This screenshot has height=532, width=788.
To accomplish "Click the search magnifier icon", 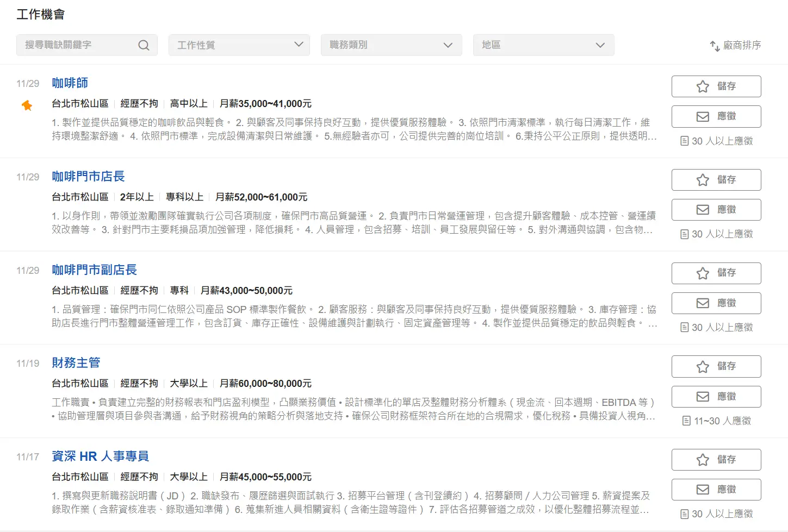I will pyautogui.click(x=144, y=45).
